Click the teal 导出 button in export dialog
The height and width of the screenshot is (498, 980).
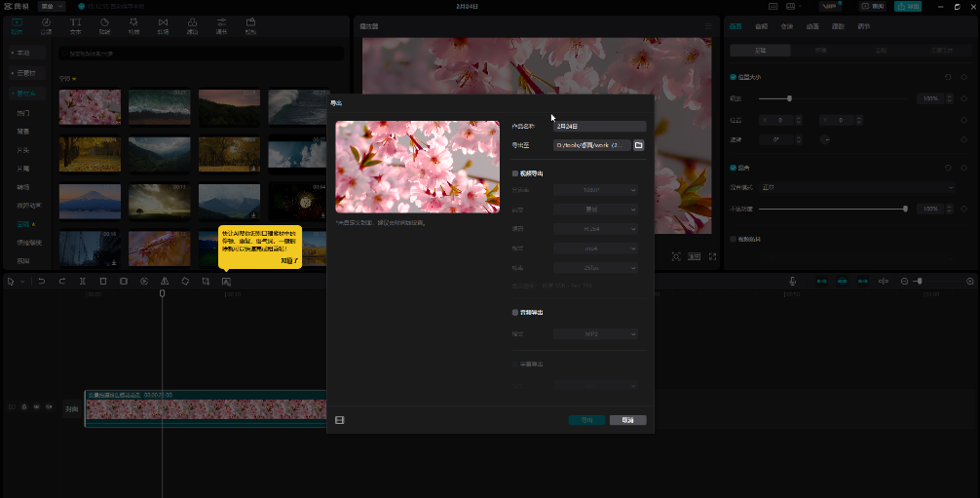click(586, 420)
